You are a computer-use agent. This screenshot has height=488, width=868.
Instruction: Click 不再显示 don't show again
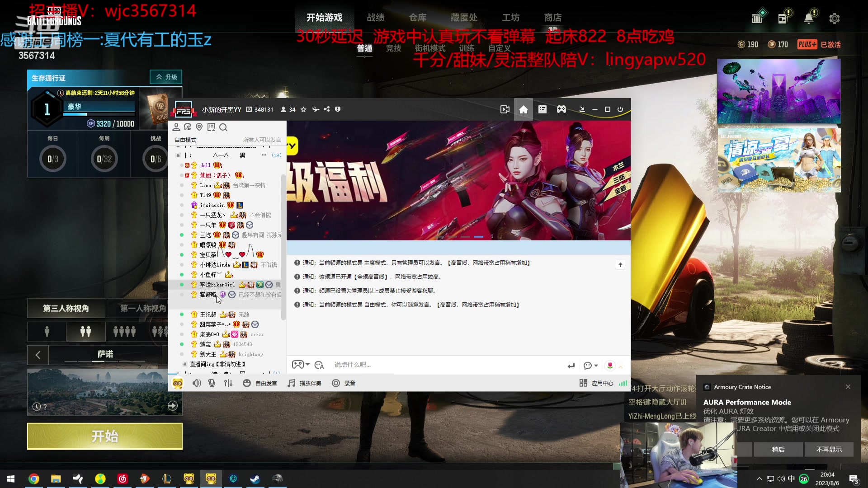tap(829, 449)
